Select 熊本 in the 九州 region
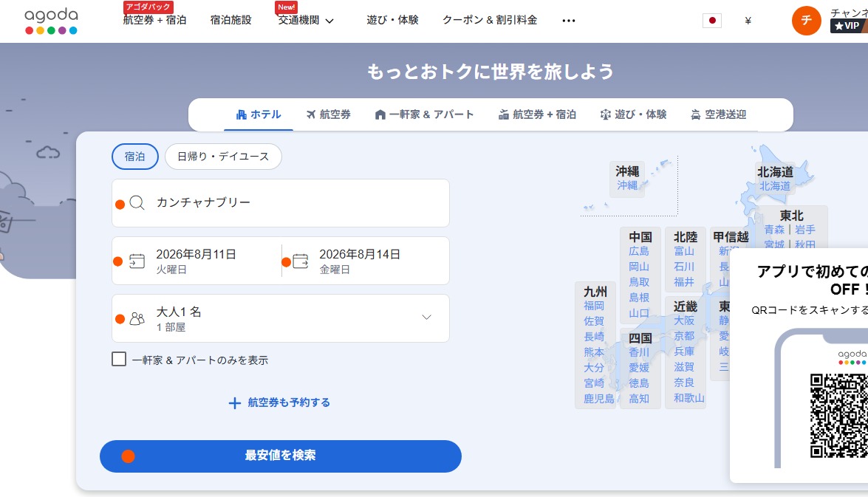 594,352
